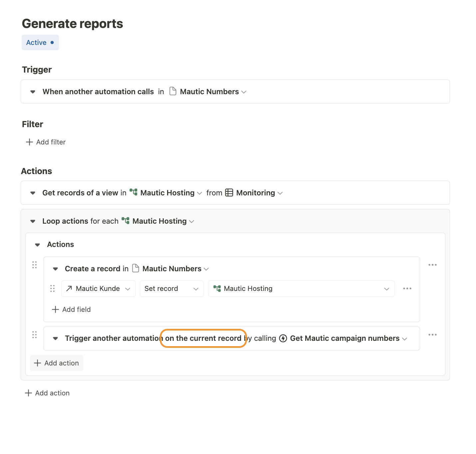Image resolution: width=476 pixels, height=454 pixels.
Task: Collapse the Create a record action
Action: (x=56, y=269)
